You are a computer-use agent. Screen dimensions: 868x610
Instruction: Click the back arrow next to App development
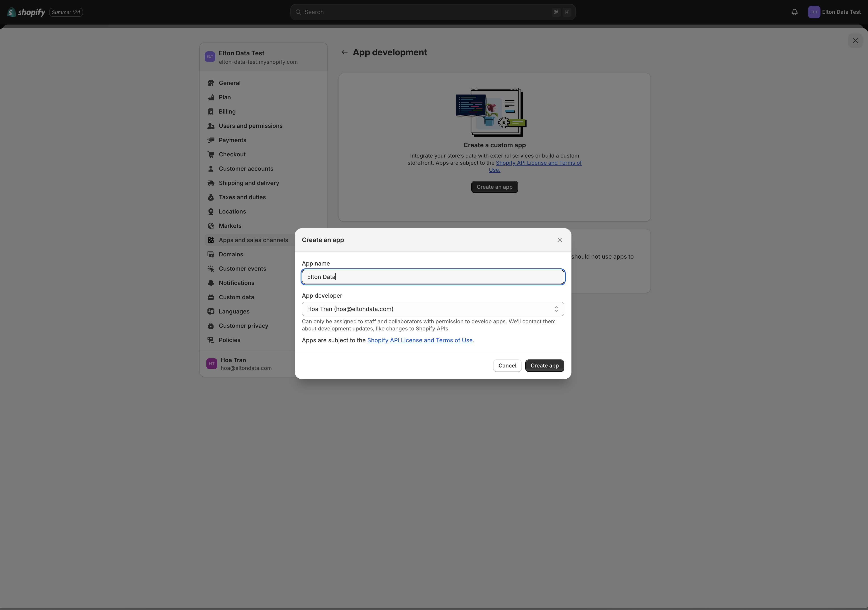pos(344,52)
